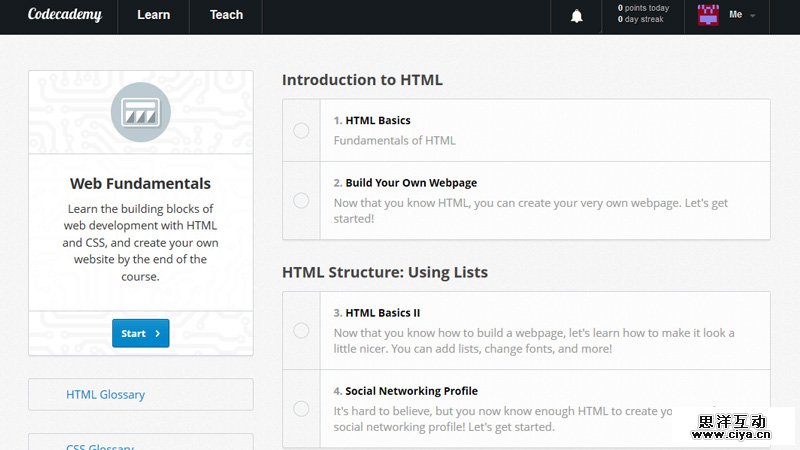The height and width of the screenshot is (450, 800).
Task: Click the Fundamentals of HTML description
Action: click(394, 140)
